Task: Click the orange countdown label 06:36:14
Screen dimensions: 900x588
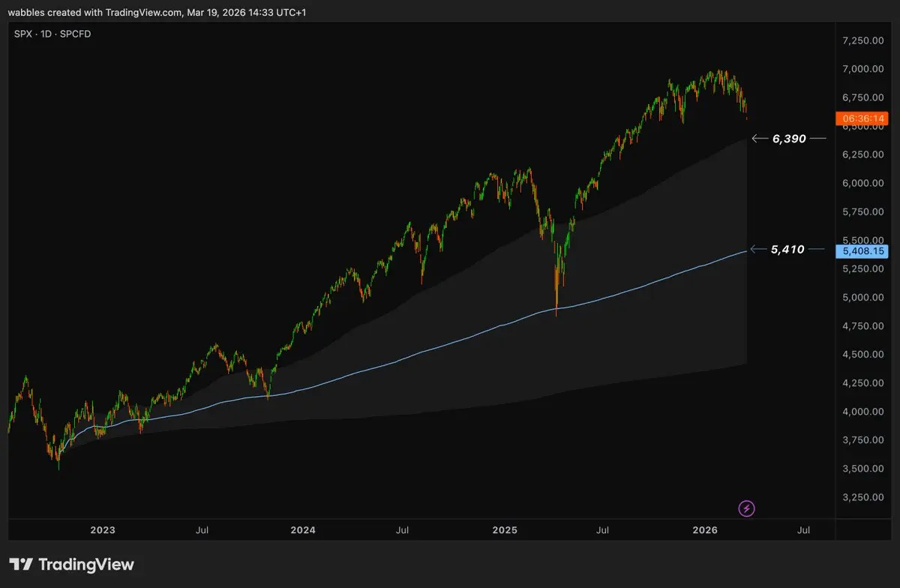Action: tap(862, 118)
